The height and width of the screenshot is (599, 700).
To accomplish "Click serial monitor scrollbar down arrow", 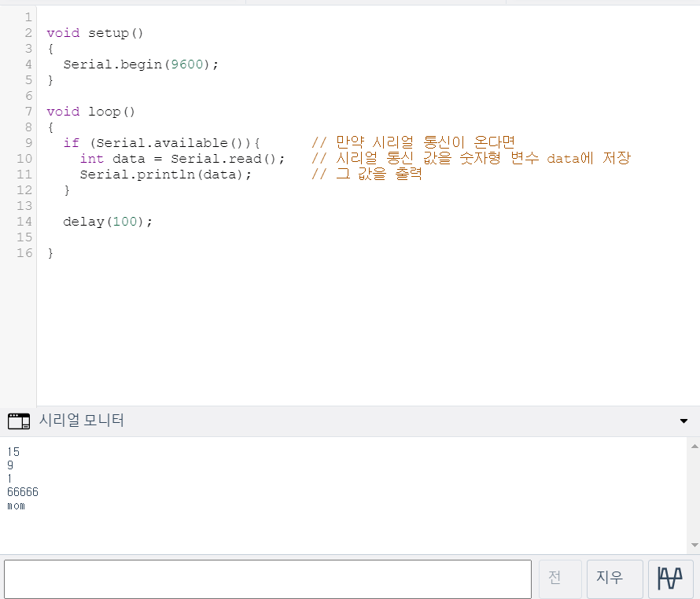I will click(694, 545).
